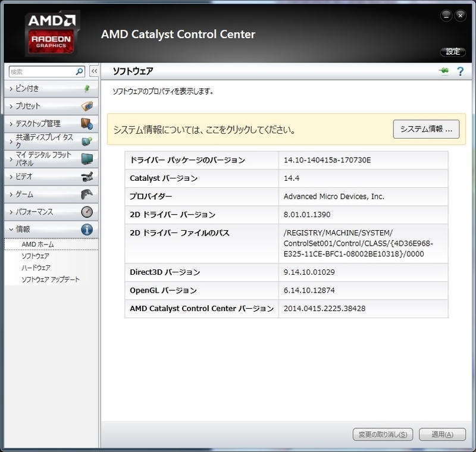Open AMD ホーム page
Screen dimensions: 476x452
click(37, 244)
